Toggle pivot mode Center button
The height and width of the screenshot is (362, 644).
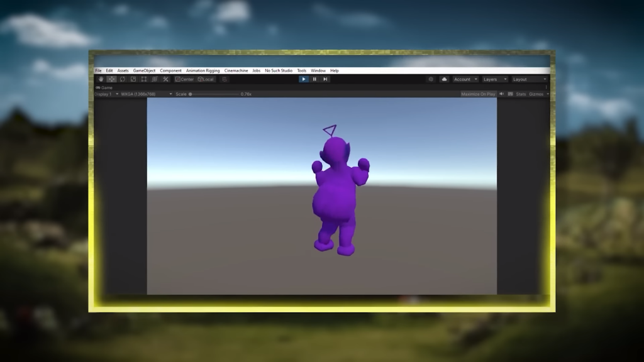(185, 79)
